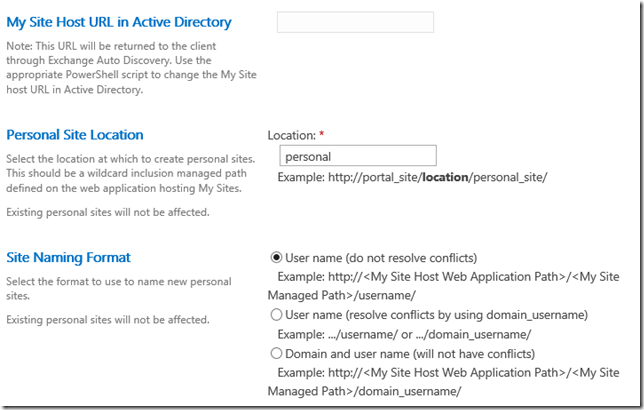This screenshot has height=410, width=644.
Task: Click the bold word 'location' in example URL
Action: (x=450, y=177)
